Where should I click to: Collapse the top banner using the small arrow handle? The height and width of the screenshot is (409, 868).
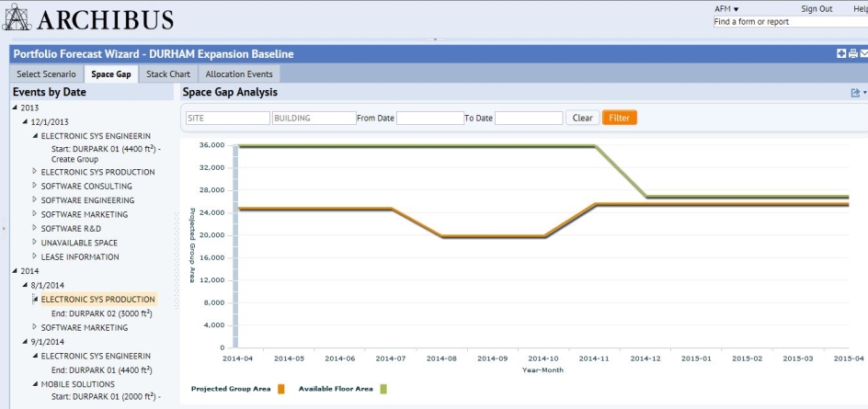(x=435, y=40)
